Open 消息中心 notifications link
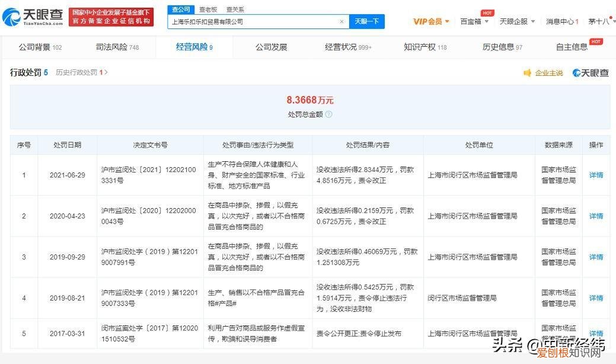The image size is (616, 364). click(562, 21)
